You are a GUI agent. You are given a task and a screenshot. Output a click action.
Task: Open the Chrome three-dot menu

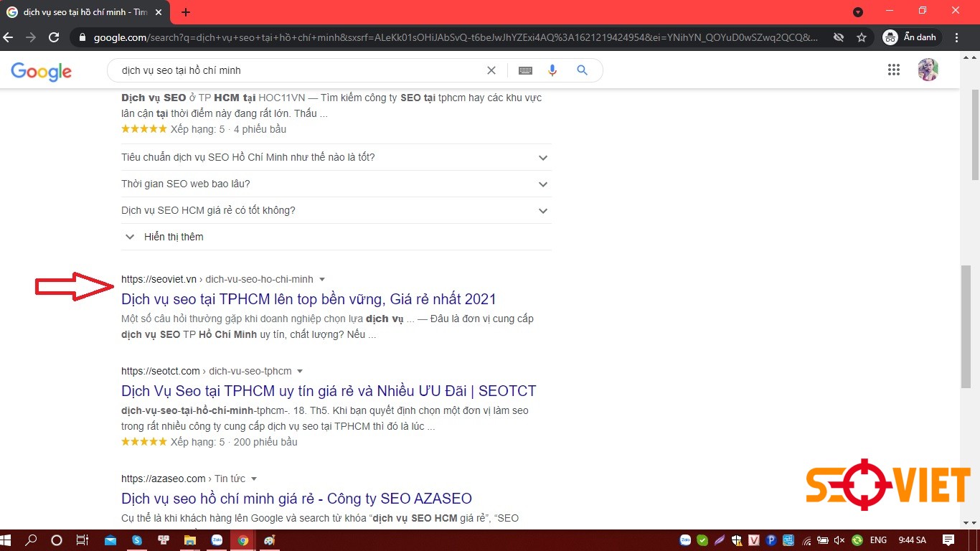click(957, 37)
